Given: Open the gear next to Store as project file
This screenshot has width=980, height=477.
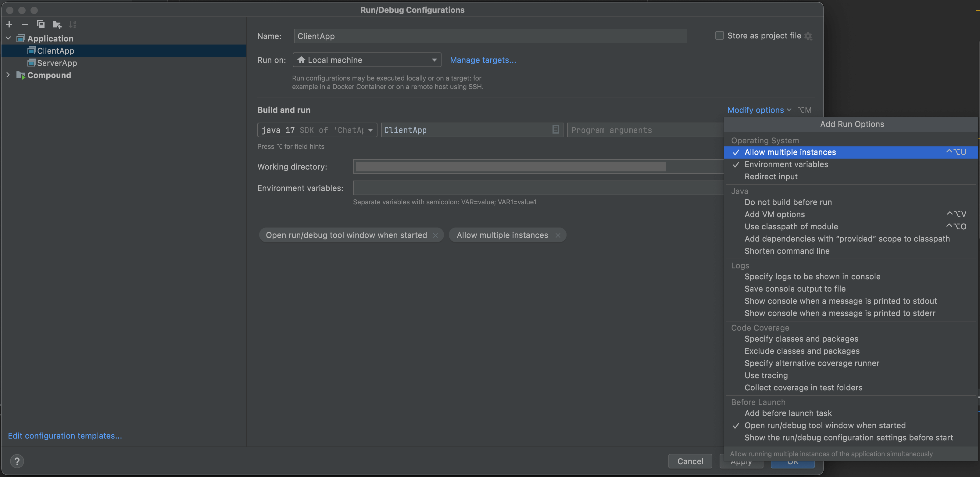Looking at the screenshot, I should (808, 36).
